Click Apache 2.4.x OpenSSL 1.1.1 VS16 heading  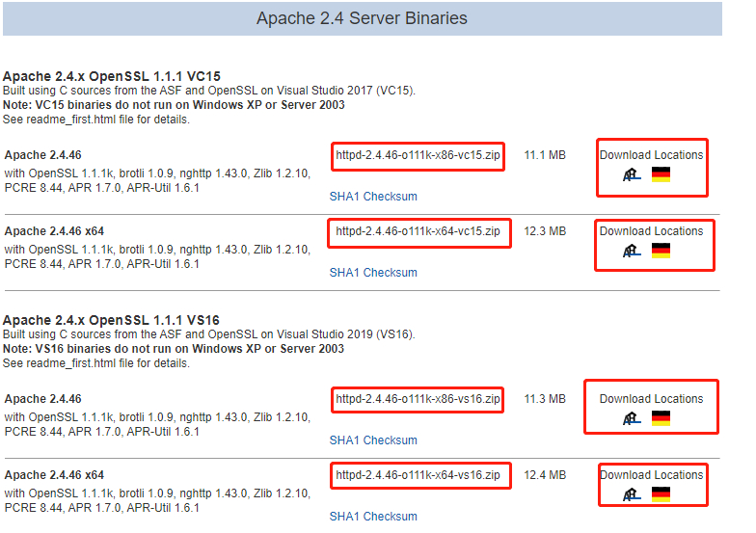(x=111, y=320)
